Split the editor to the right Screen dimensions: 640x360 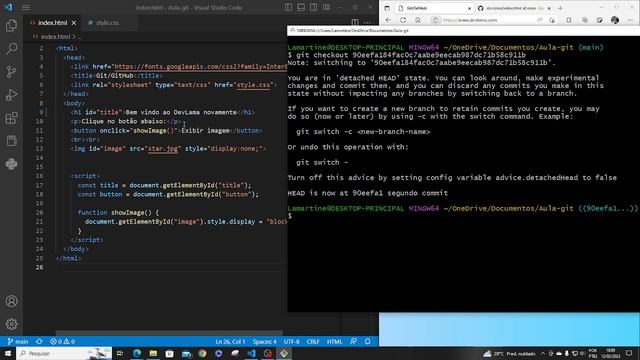(x=355, y=22)
